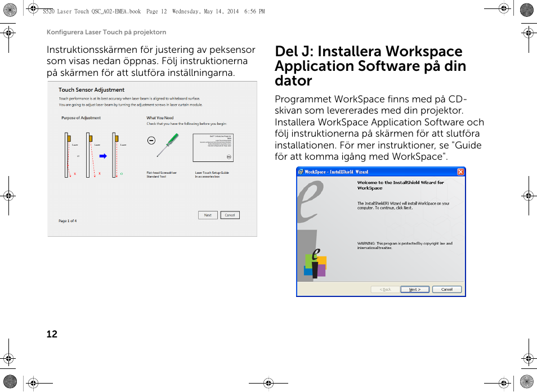Screen dimensions: 537x392
Task: Click the "What You Need" label
Action: [160, 118]
